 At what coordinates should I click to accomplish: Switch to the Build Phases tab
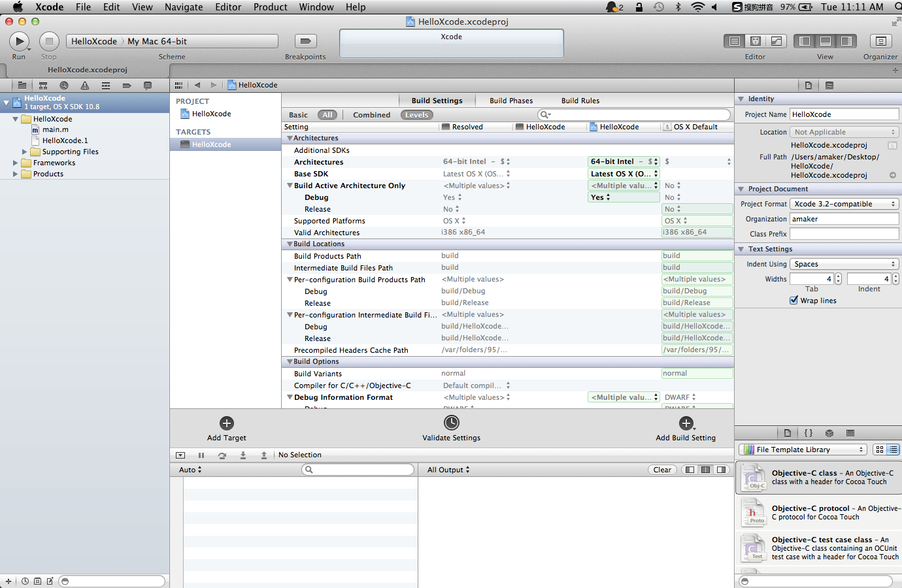point(511,101)
